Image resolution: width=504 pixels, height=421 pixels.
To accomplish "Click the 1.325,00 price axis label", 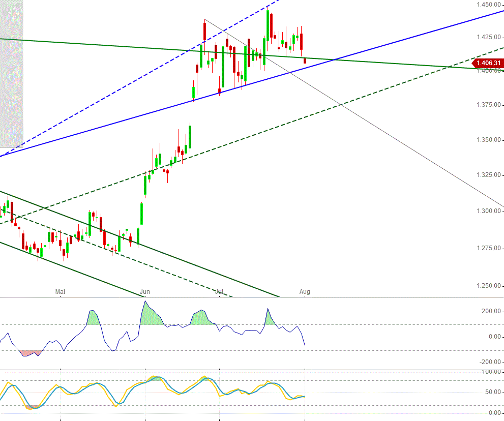I will tap(489, 175).
